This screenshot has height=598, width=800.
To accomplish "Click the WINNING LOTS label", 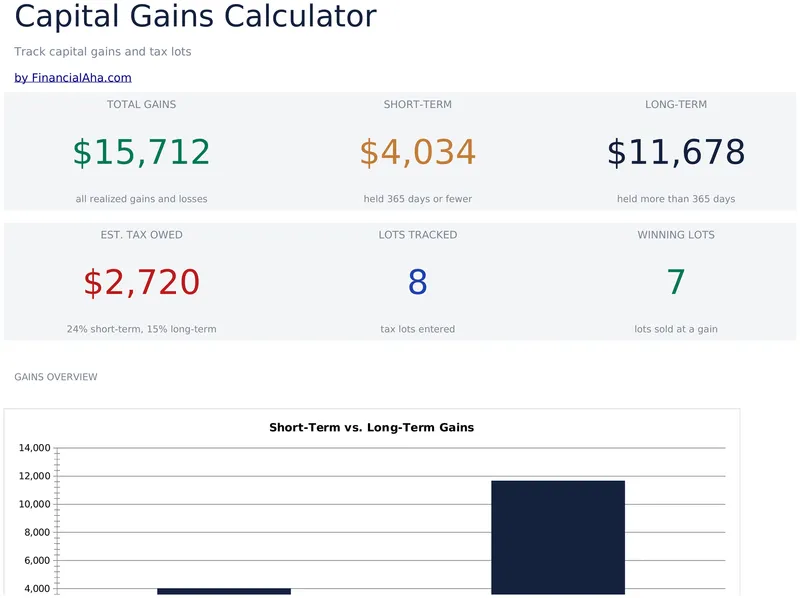I will (x=676, y=235).
